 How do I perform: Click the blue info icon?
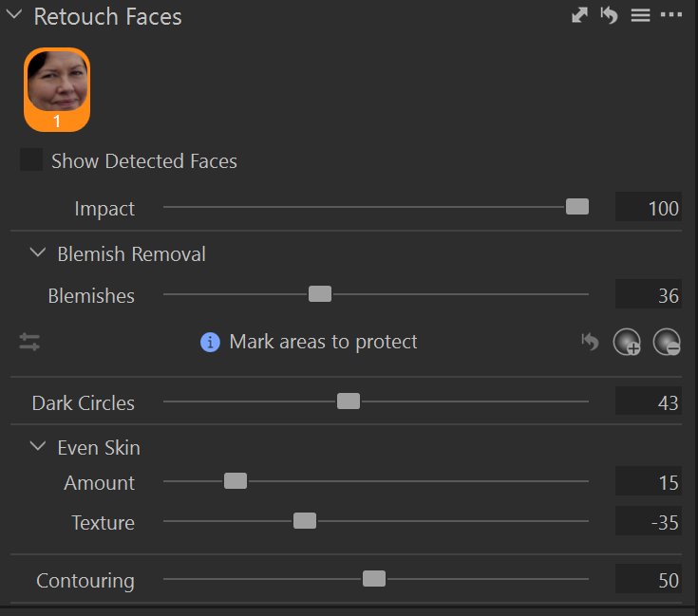(x=210, y=342)
